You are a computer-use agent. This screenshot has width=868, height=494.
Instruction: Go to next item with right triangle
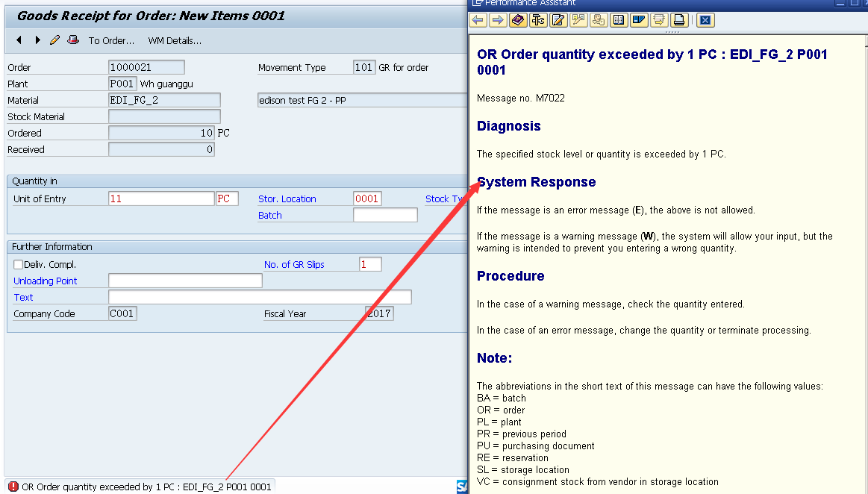point(37,40)
